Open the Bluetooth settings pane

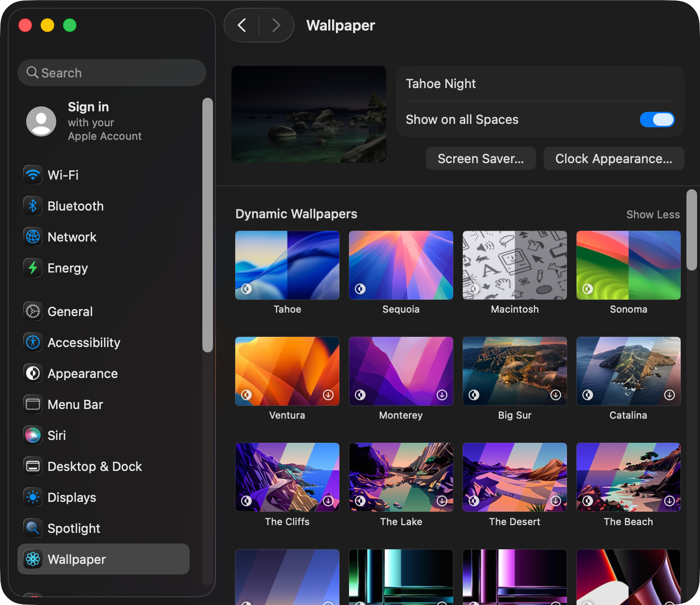[x=104, y=206]
